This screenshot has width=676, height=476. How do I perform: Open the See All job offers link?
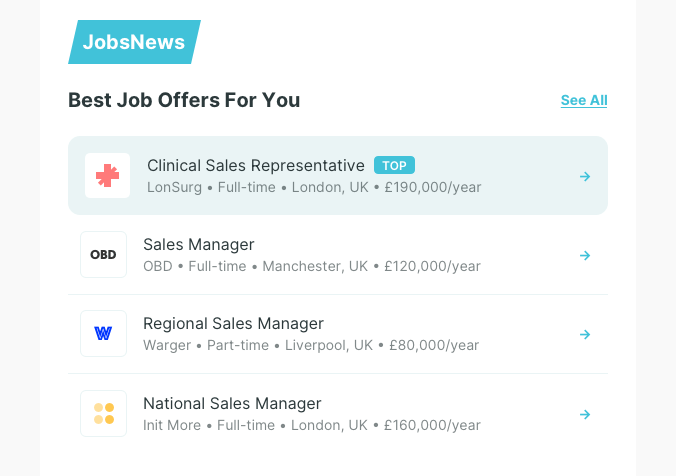(584, 100)
